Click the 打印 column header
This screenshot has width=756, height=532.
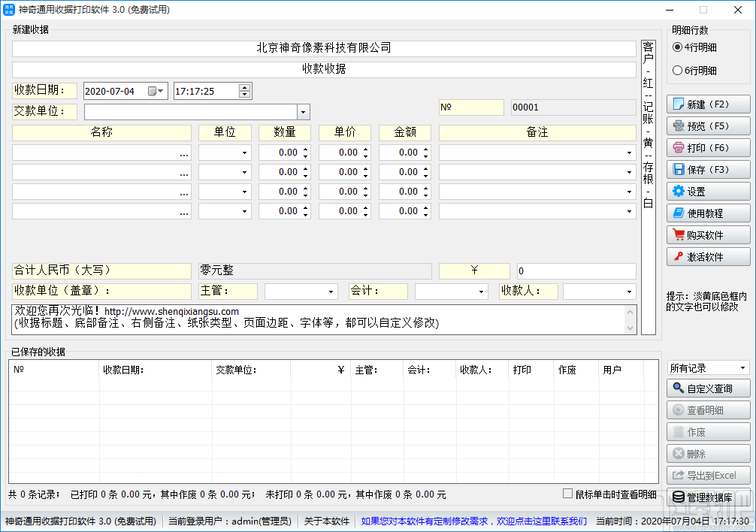531,370
